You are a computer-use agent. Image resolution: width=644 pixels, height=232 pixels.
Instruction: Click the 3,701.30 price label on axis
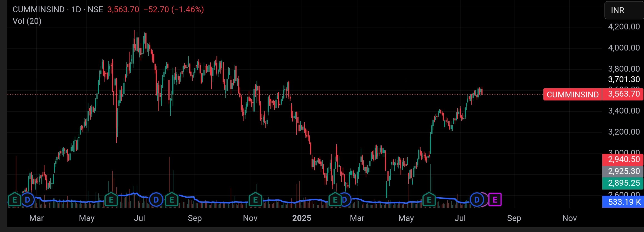pyautogui.click(x=624, y=79)
